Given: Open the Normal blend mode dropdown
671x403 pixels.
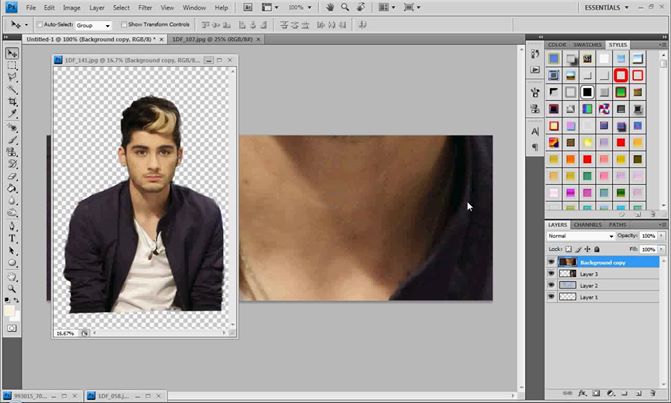Looking at the screenshot, I should 581,236.
